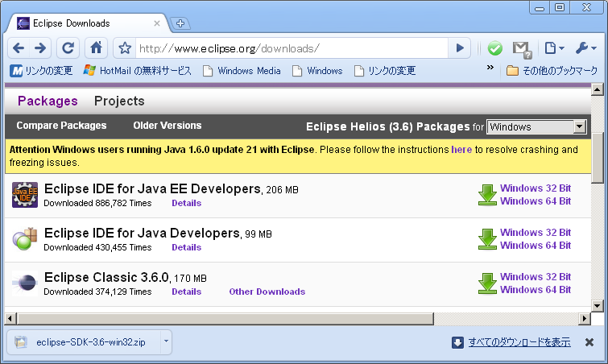Show hidden bookmarks with the chevron

[x=490, y=68]
